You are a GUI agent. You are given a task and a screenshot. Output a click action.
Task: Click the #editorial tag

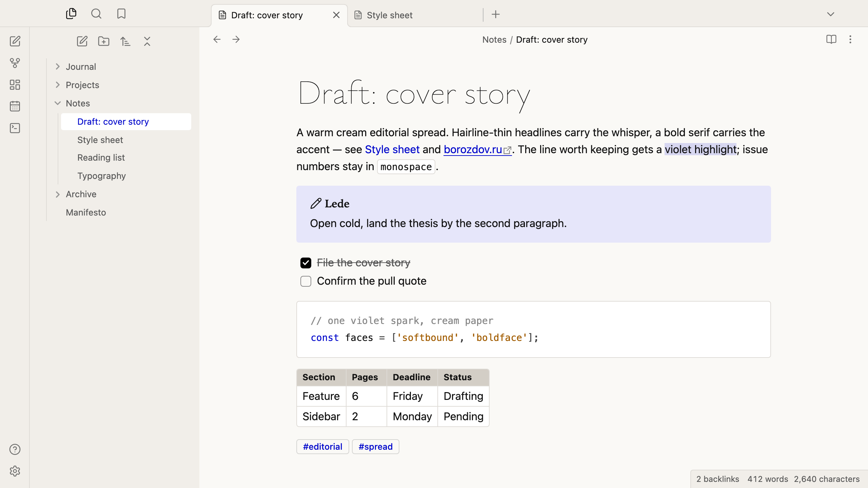coord(323,447)
